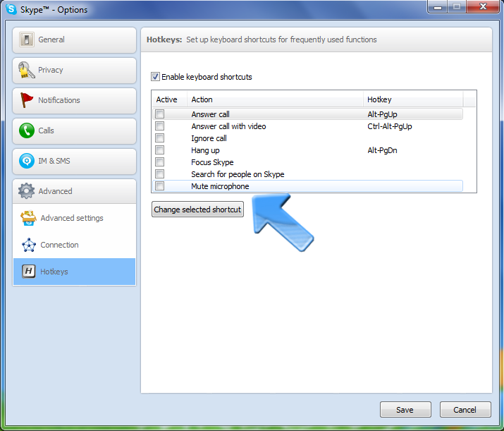Minimize the Skype Options window

[x=438, y=7]
